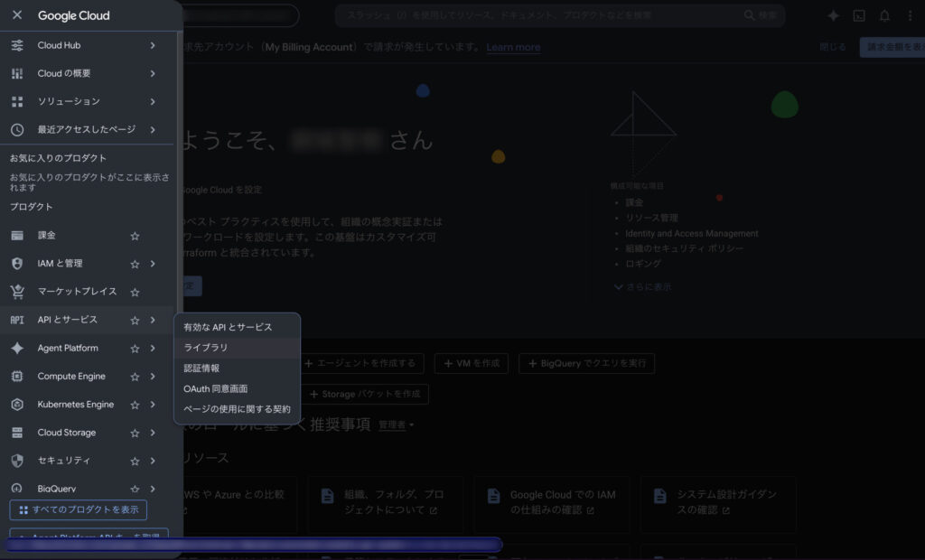Viewport: 925px width, 560px height.
Task: Click the BigQuery icon in sidebar
Action: [17, 488]
